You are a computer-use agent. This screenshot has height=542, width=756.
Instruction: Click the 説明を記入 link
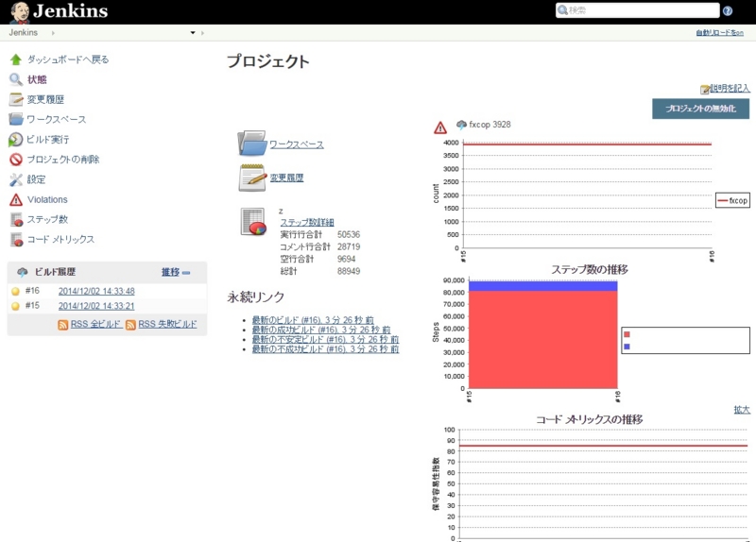pos(730,88)
